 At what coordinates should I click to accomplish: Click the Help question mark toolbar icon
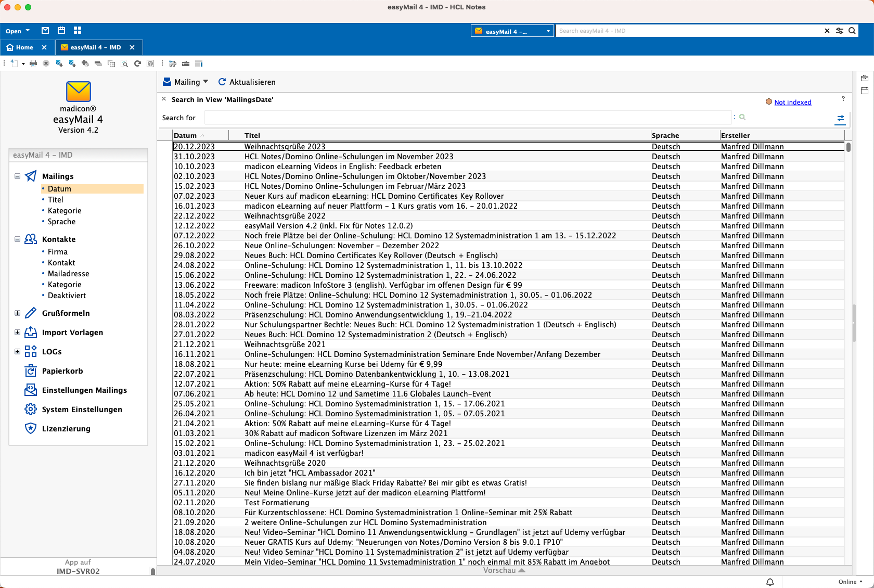coord(150,63)
